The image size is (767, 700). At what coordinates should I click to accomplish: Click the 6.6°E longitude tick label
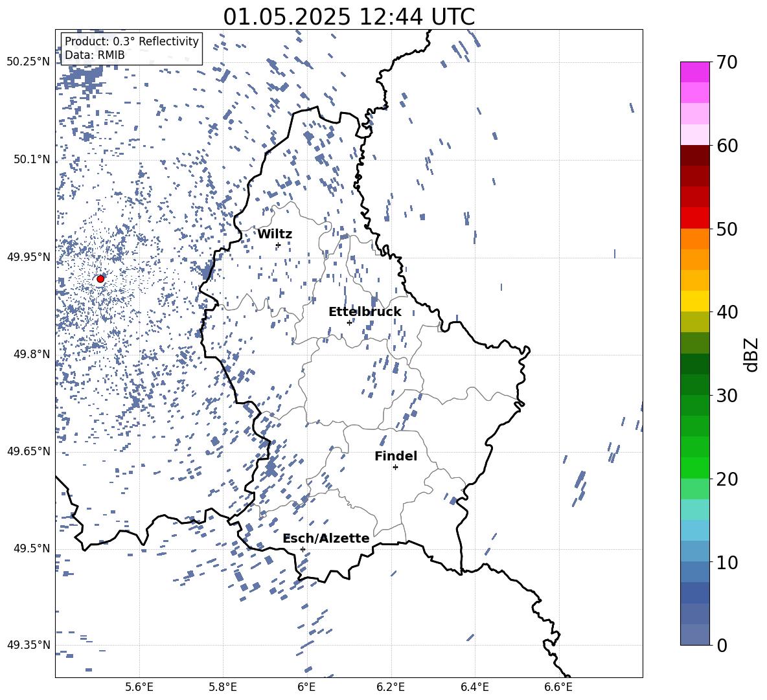pos(558,688)
